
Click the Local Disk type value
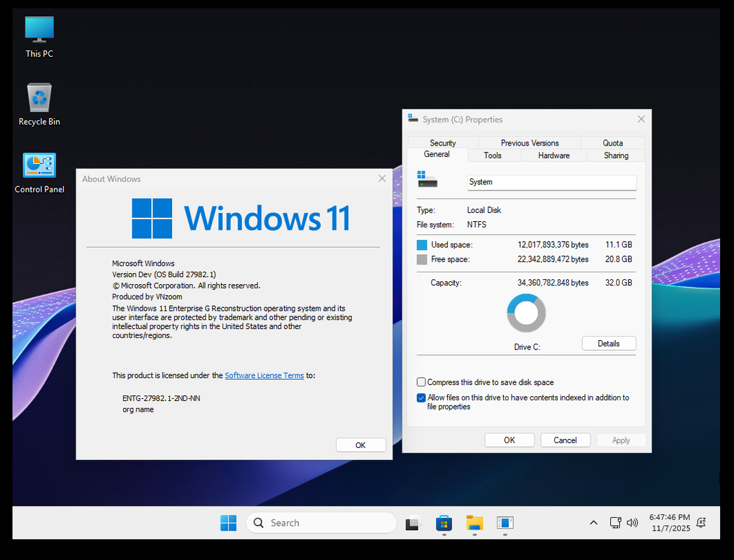[484, 210]
